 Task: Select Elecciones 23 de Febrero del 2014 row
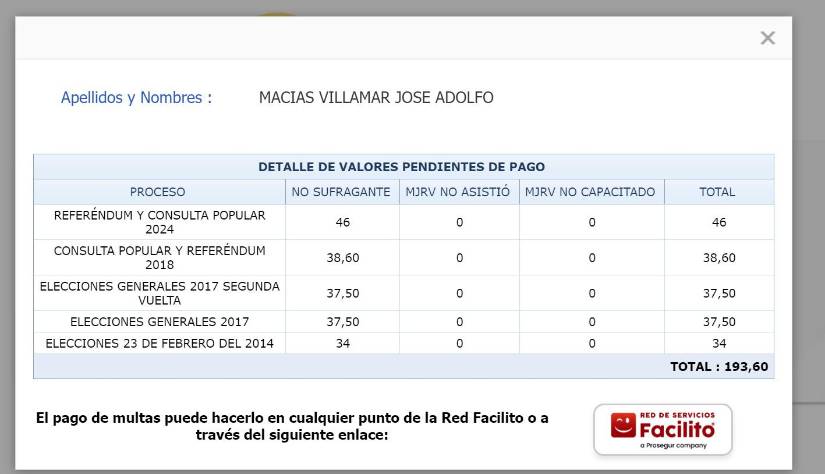[x=159, y=344]
